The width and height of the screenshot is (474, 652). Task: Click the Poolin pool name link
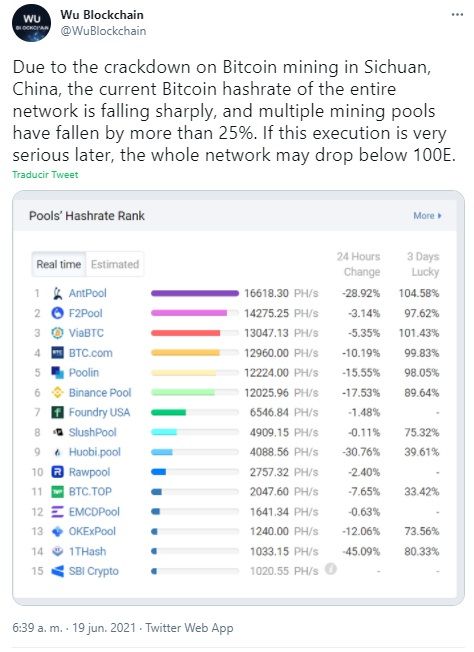tap(84, 373)
